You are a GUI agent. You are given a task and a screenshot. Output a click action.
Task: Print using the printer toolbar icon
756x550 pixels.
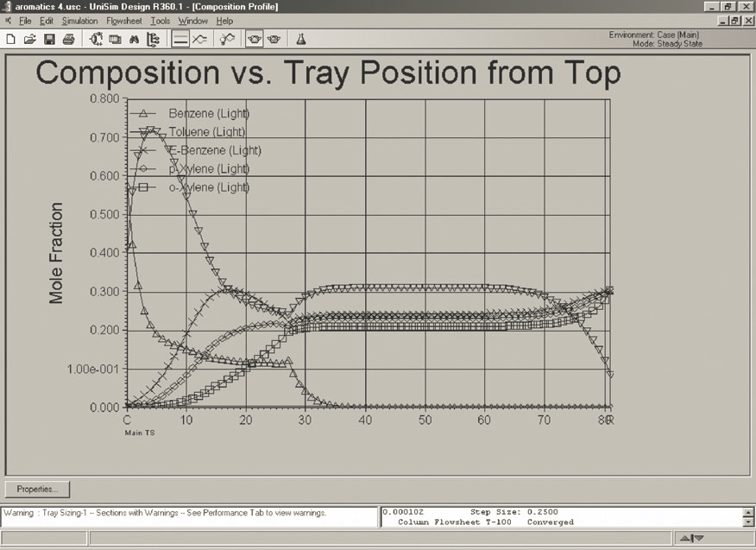point(68,39)
